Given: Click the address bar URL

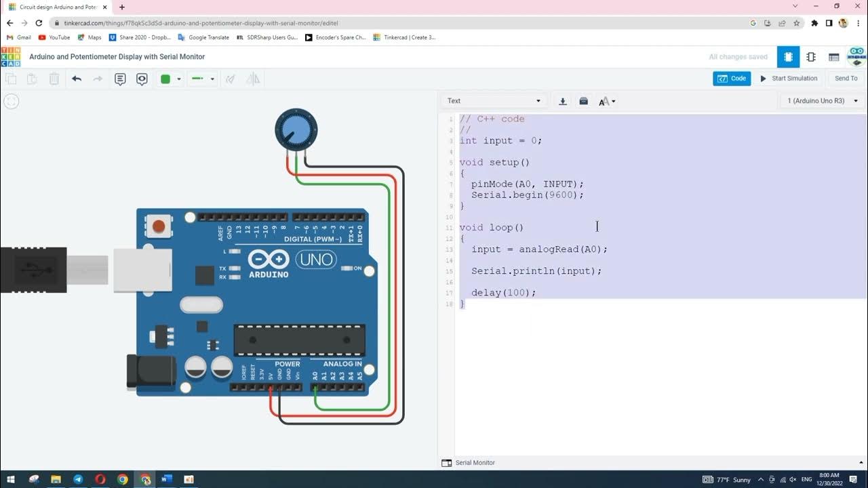Looking at the screenshot, I should [x=201, y=23].
